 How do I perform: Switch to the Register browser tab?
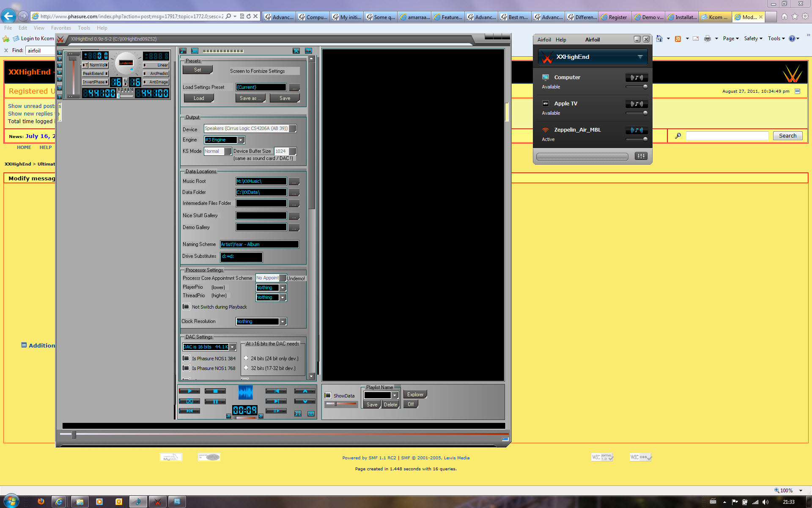tap(615, 17)
